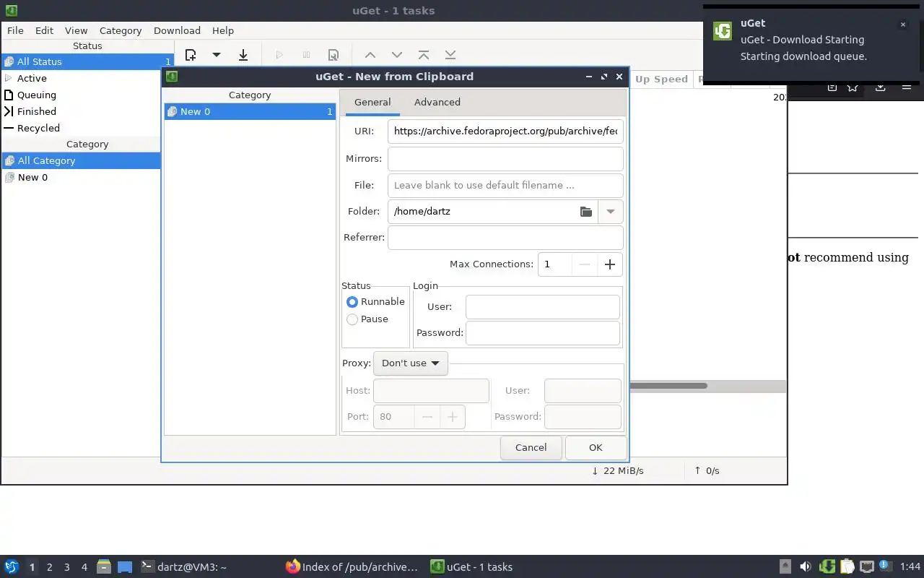
Task: Open the Help menu
Action: (223, 30)
